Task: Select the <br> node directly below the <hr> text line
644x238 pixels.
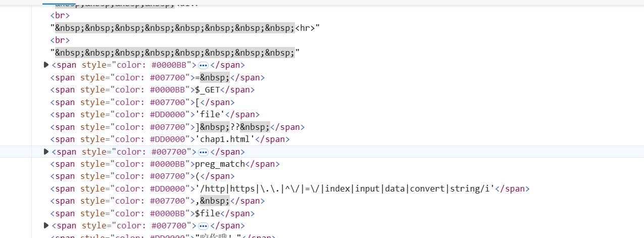Action: pyautogui.click(x=60, y=40)
